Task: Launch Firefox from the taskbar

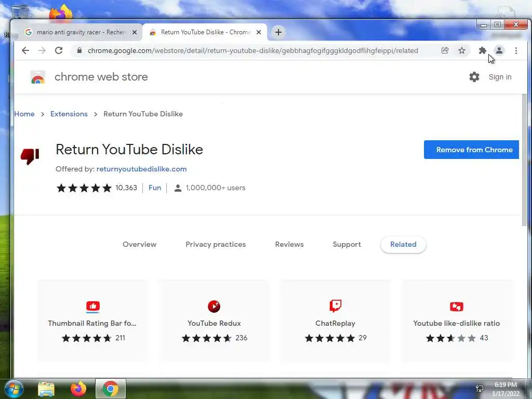Action: 78,389
